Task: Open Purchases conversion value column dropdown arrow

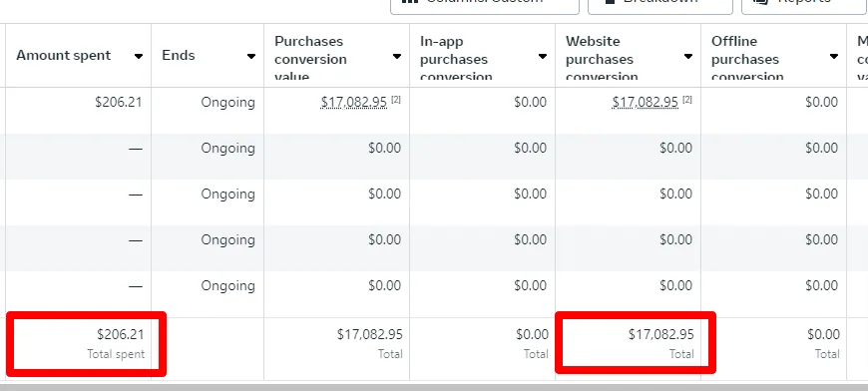Action: click(397, 56)
